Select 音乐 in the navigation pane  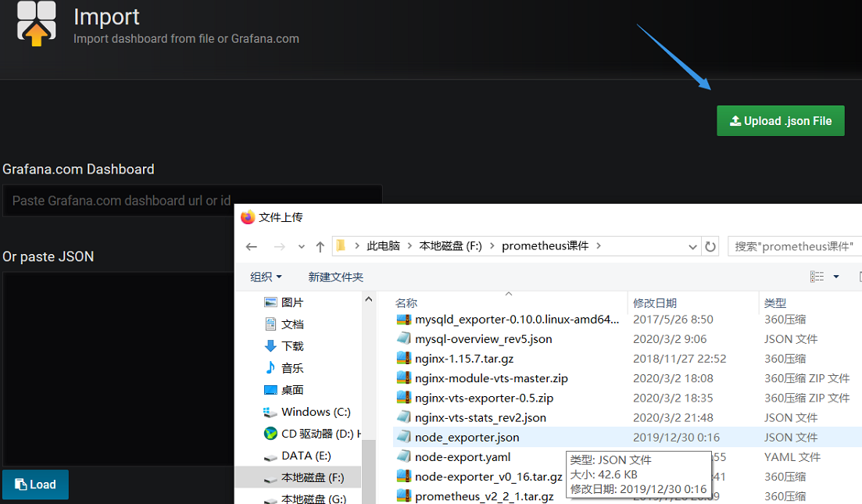292,368
